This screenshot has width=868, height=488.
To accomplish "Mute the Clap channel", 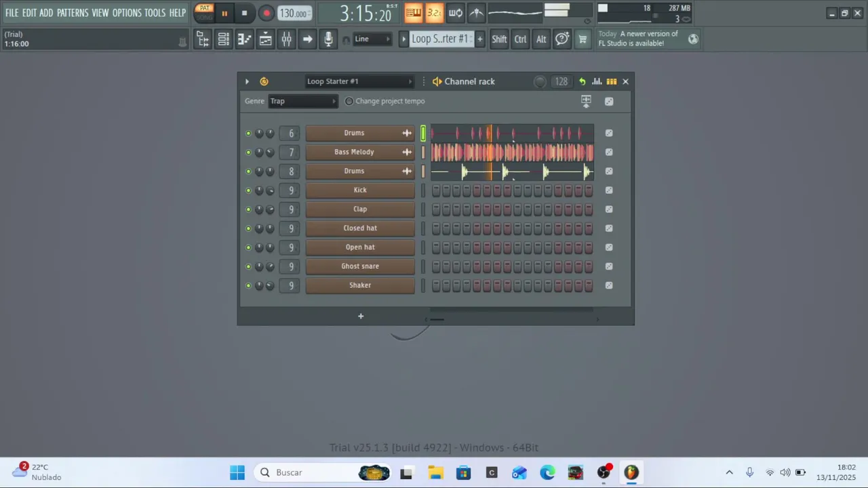I will 248,209.
